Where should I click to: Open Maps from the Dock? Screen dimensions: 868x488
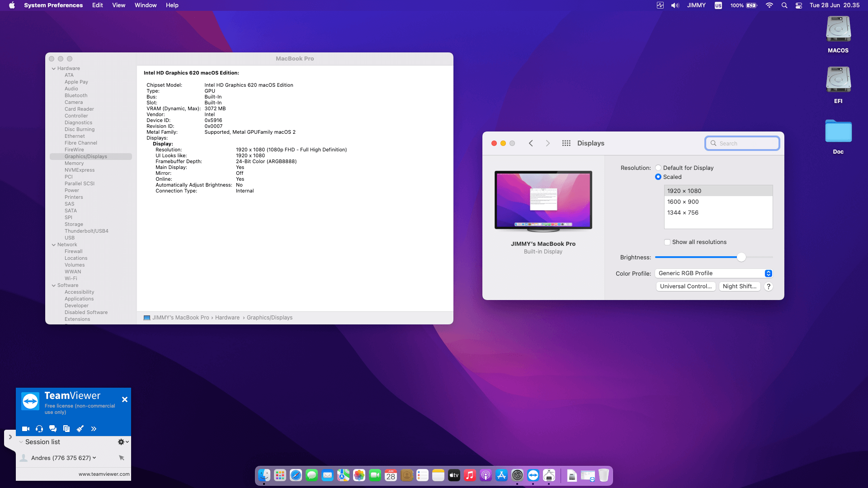[x=343, y=475]
